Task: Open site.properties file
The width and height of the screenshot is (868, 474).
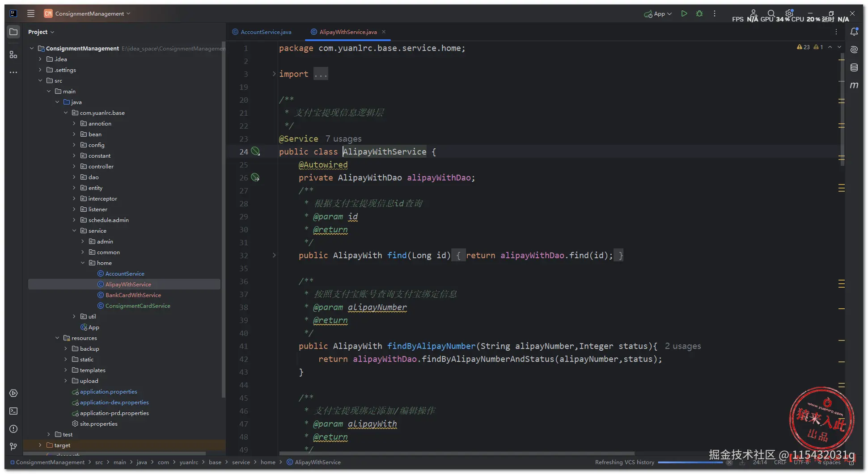Action: click(99, 424)
